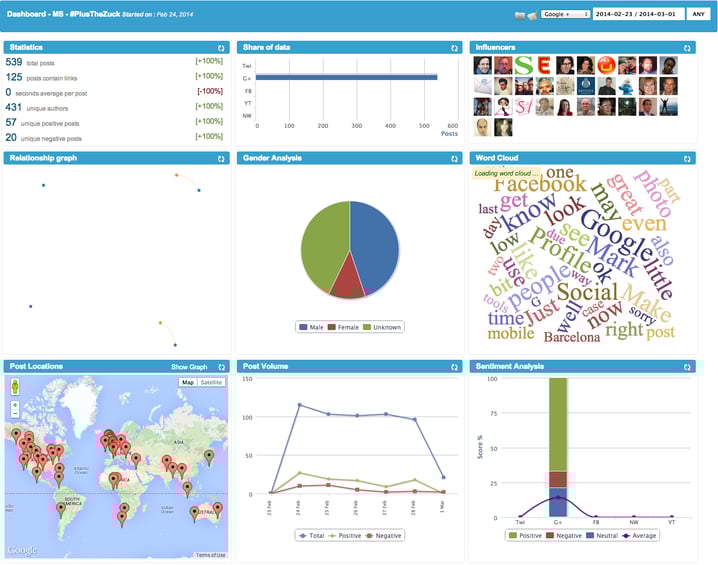This screenshot has height=565, width=718.
Task: Toggle Positive in Sentiment Analysis legend
Action: click(525, 536)
